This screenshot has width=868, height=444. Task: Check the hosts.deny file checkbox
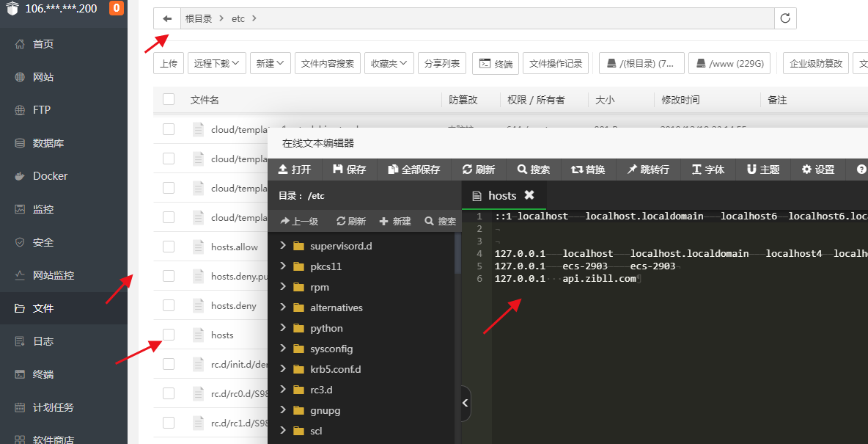169,305
